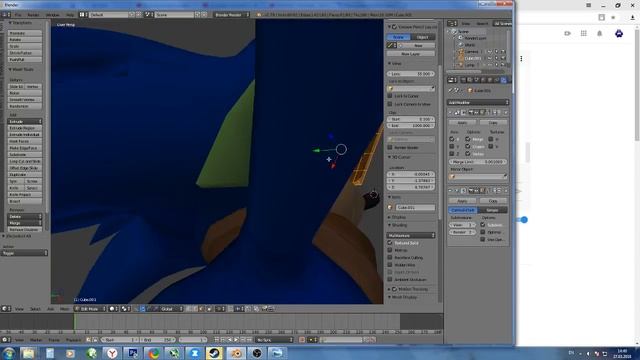Open the viewport shading sphere icon
Screen dimensions: 640x360
(x=112, y=309)
